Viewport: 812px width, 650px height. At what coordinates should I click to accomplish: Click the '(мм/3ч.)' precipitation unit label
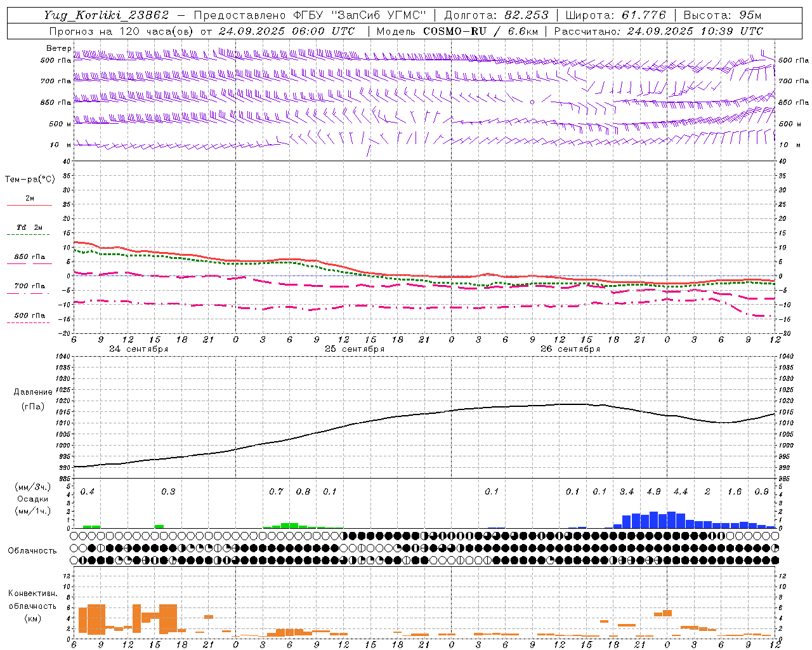point(33,487)
